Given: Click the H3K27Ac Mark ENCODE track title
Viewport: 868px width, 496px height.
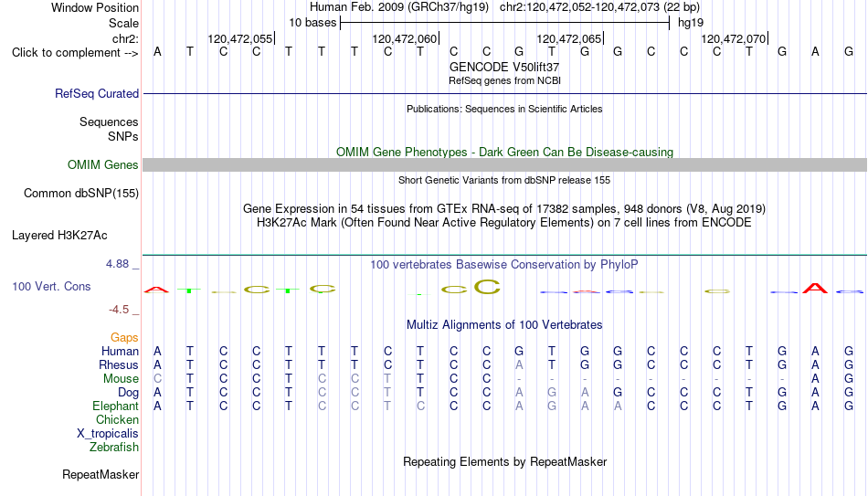Looking at the screenshot, I should click(x=504, y=223).
